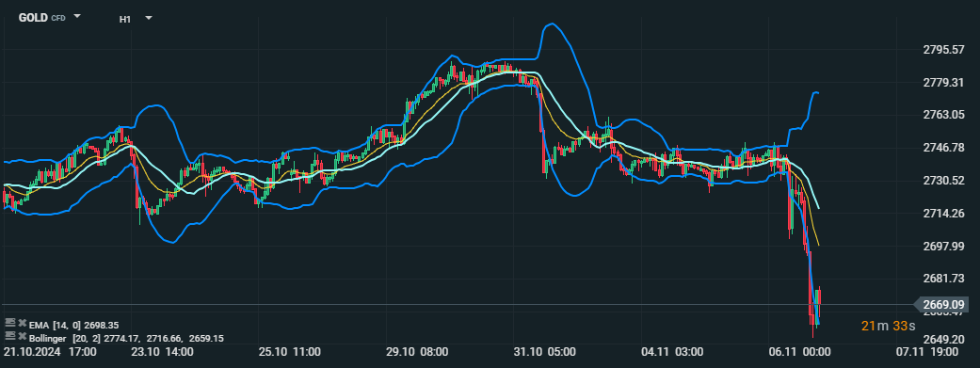The image size is (980, 368).
Task: Click the 2649.20 price axis label
Action: pos(943,339)
